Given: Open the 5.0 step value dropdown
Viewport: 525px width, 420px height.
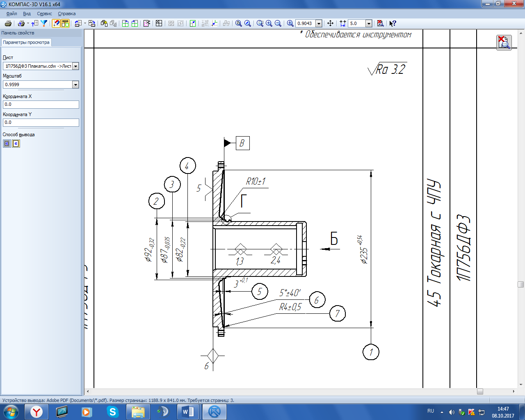Looking at the screenshot, I should 369,23.
